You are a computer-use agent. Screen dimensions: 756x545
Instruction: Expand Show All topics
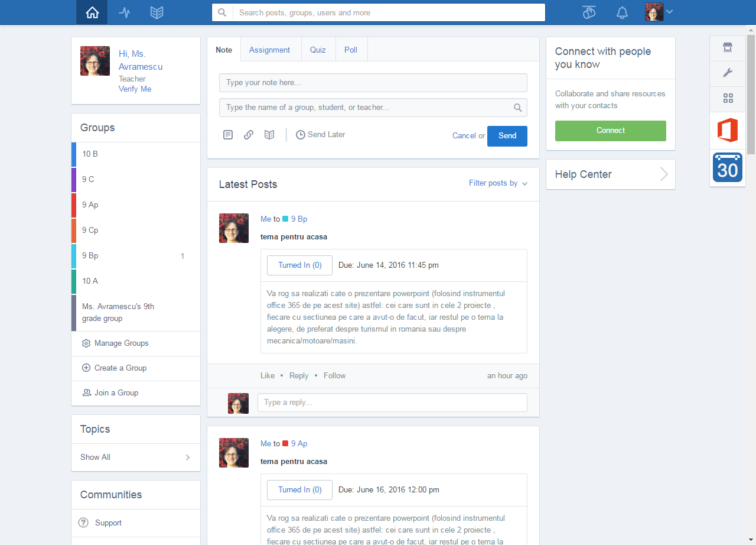135,457
